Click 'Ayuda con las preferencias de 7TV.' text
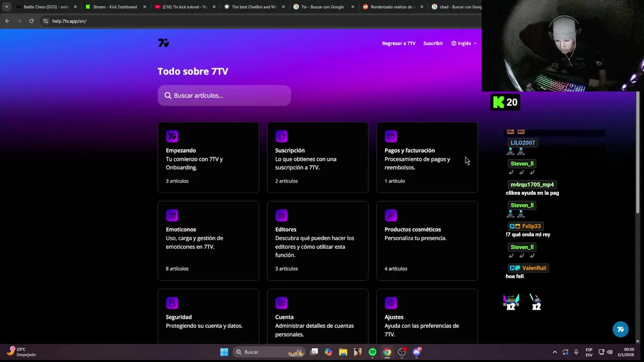The width and height of the screenshot is (644, 362). tap(422, 330)
